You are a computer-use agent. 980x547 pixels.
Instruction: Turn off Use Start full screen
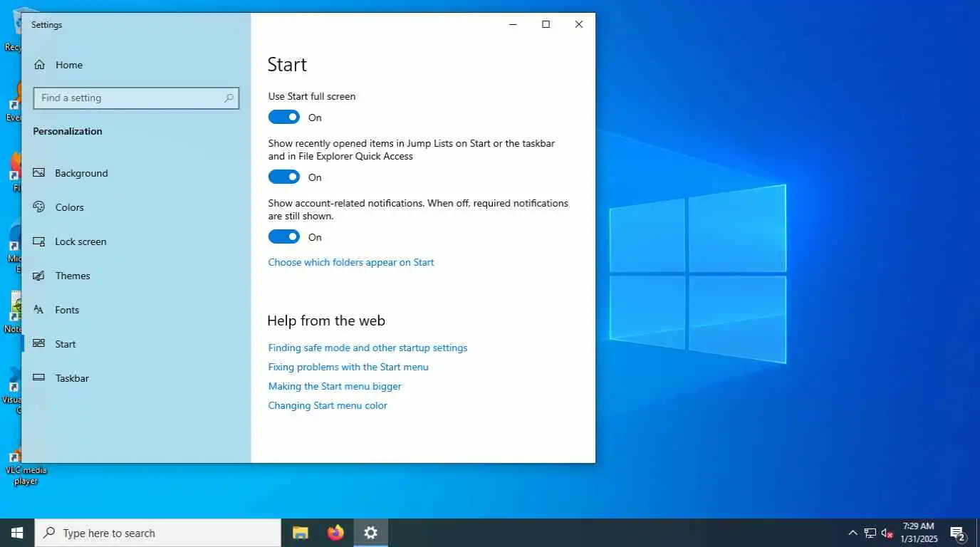tap(284, 118)
